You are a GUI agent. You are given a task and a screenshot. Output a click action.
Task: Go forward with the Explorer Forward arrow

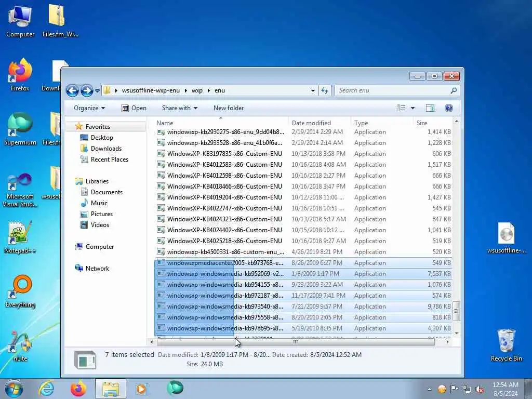tap(87, 90)
